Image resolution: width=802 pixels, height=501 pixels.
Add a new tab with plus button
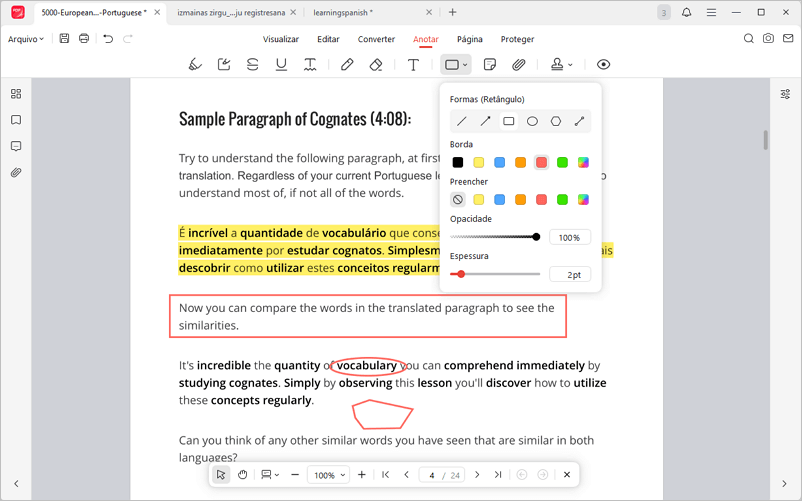pyautogui.click(x=452, y=12)
